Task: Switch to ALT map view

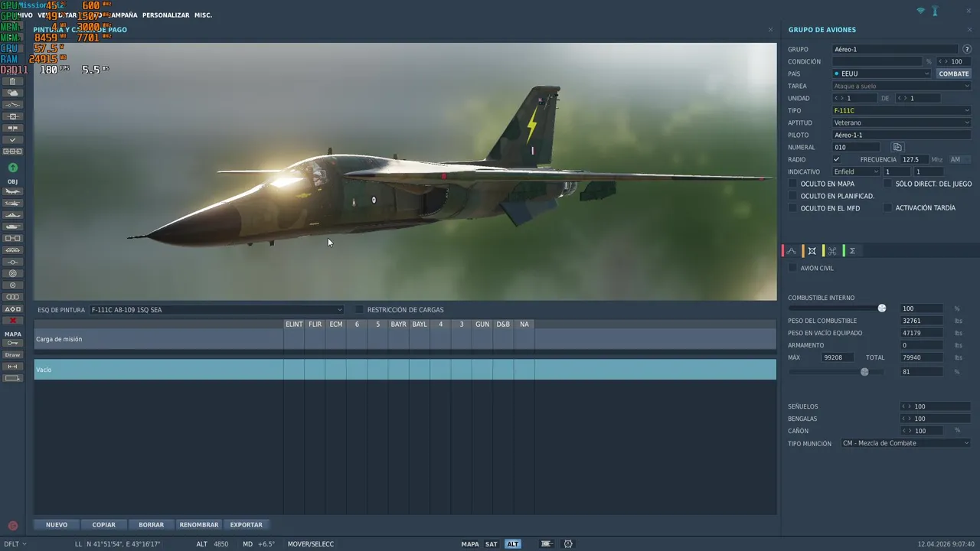Action: [x=513, y=544]
